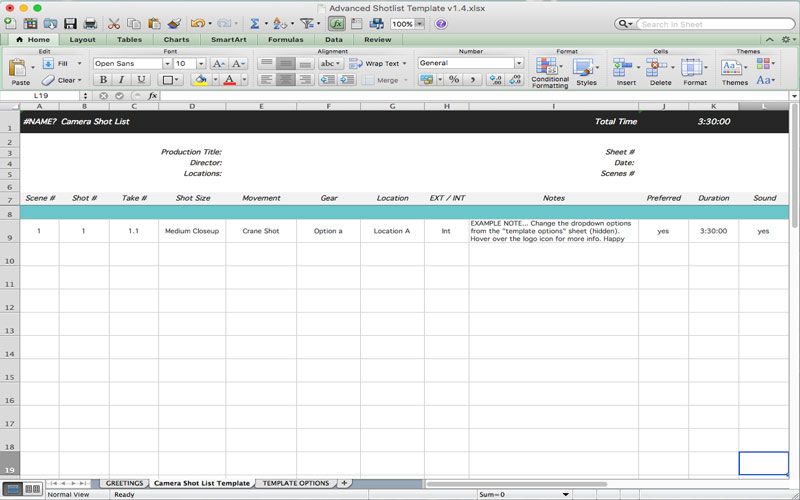Screen dimensions: 800x500
Task: Open the number format General dropdown
Action: coord(519,63)
